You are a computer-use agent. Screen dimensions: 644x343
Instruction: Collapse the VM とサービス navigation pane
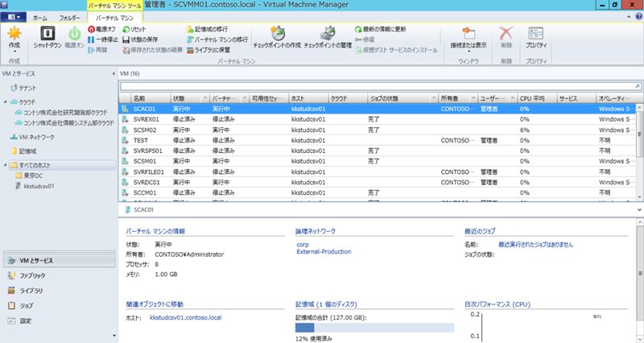[x=114, y=73]
